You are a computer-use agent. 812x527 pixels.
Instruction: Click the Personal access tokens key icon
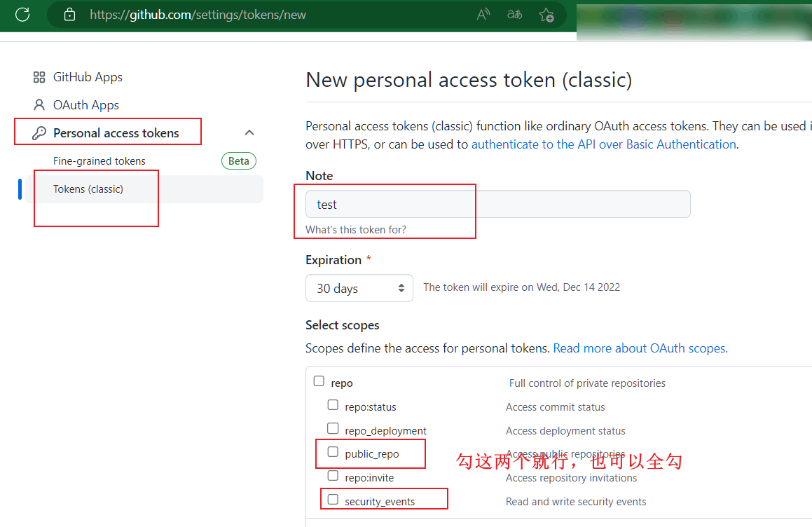(39, 133)
